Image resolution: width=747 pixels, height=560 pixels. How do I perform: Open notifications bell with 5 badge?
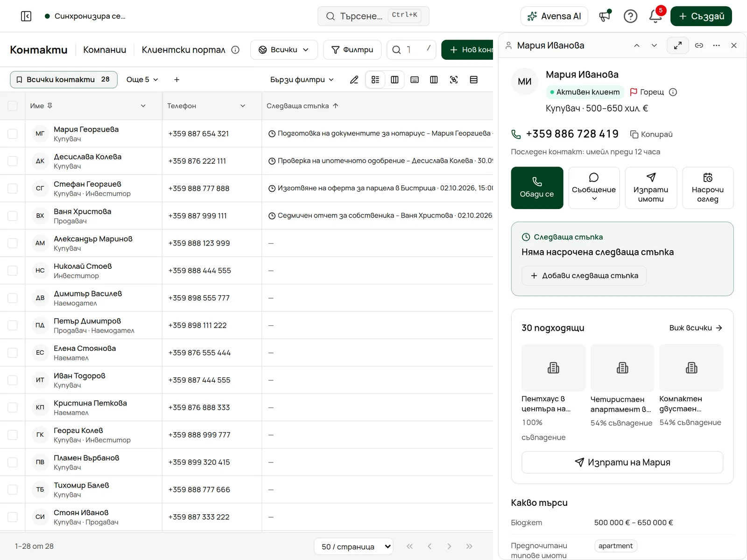click(655, 16)
